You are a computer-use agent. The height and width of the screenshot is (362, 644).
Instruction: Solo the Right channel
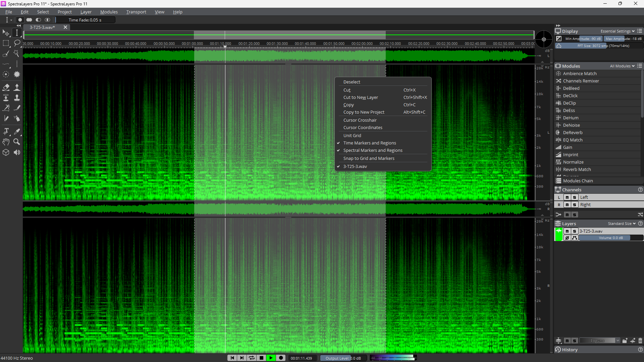coord(574,205)
